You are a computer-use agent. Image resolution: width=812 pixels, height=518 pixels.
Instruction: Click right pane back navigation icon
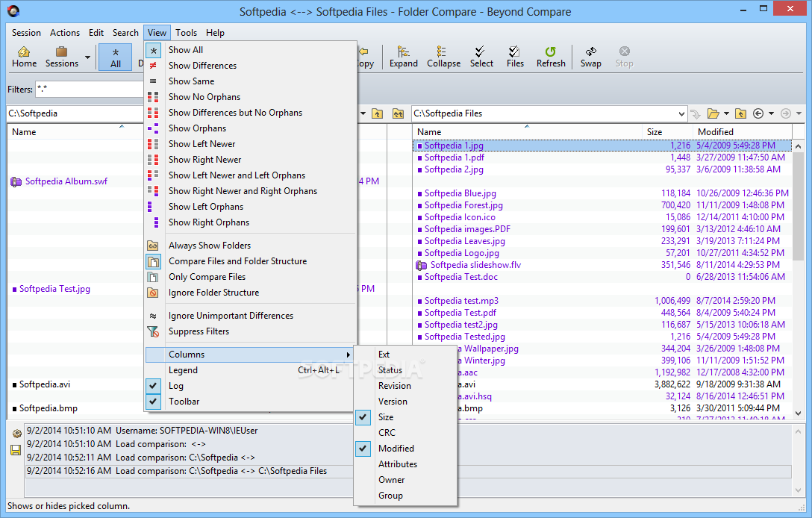[758, 113]
